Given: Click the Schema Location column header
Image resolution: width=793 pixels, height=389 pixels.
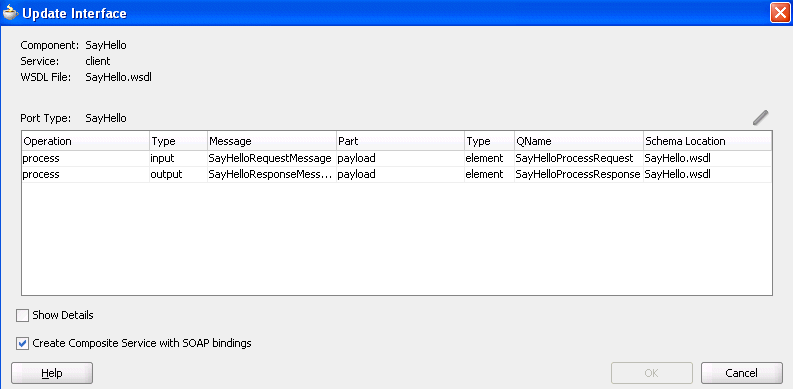Looking at the screenshot, I should pos(707,141).
